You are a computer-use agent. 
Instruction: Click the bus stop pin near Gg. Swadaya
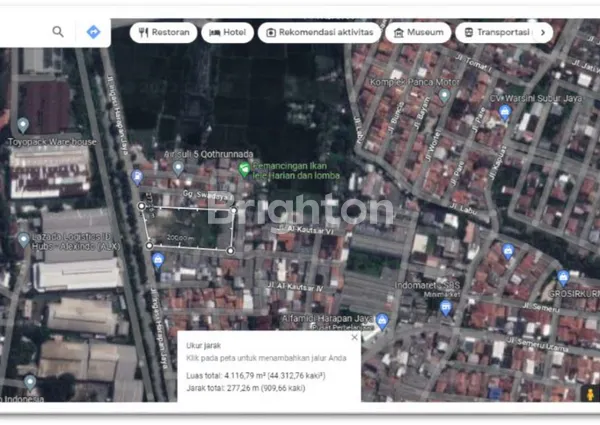point(137,177)
